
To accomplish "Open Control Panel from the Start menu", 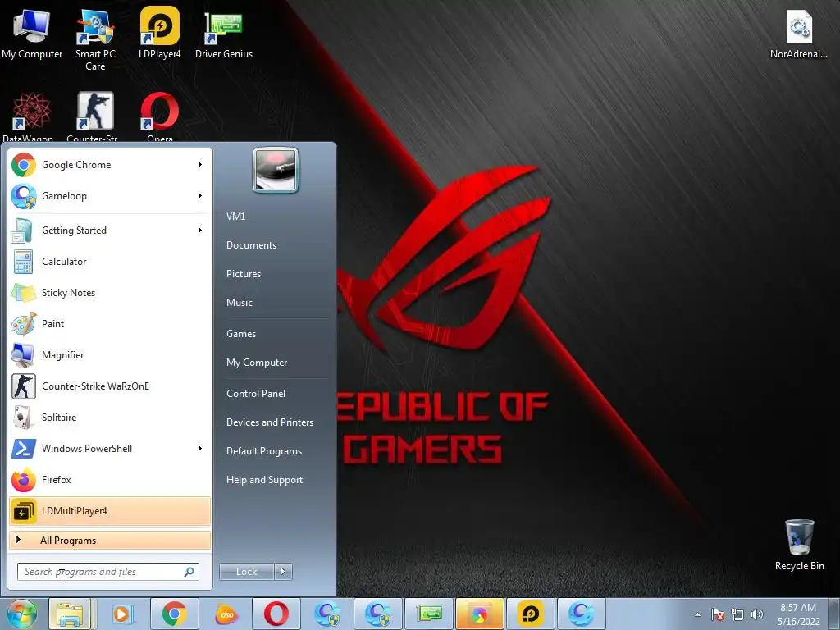I will [256, 394].
